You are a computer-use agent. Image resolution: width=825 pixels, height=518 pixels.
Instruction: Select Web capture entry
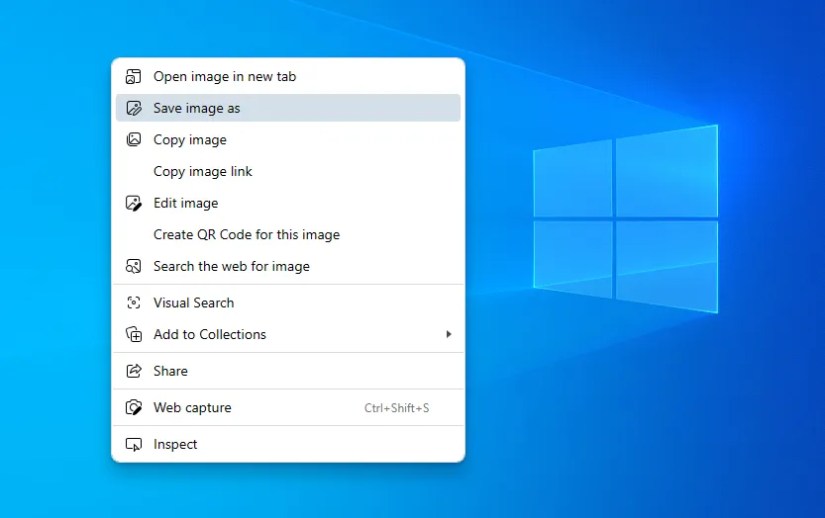click(288, 408)
